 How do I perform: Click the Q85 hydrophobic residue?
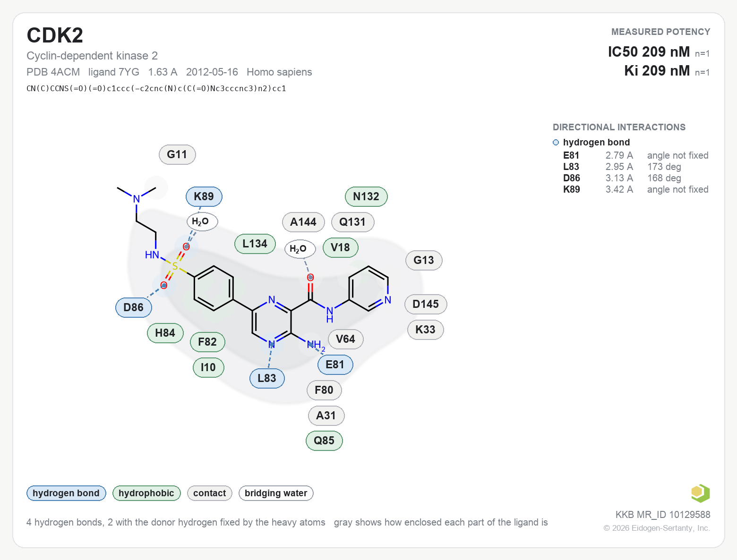click(324, 441)
